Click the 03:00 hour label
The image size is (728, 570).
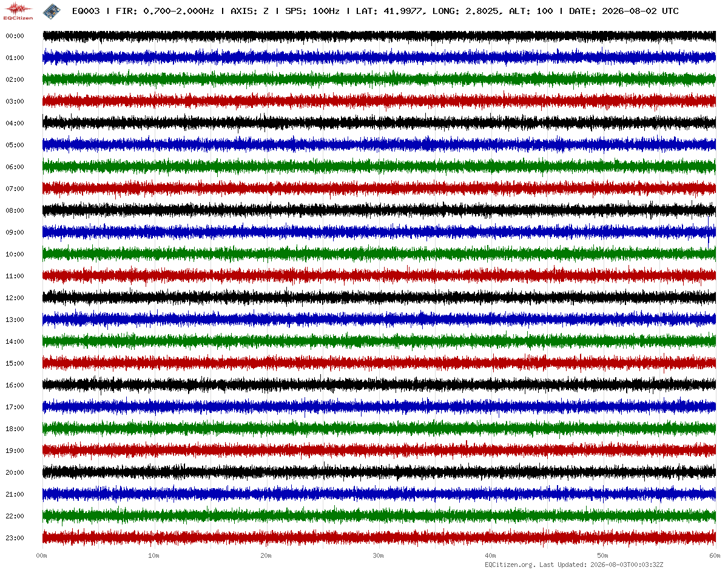[x=15, y=102]
